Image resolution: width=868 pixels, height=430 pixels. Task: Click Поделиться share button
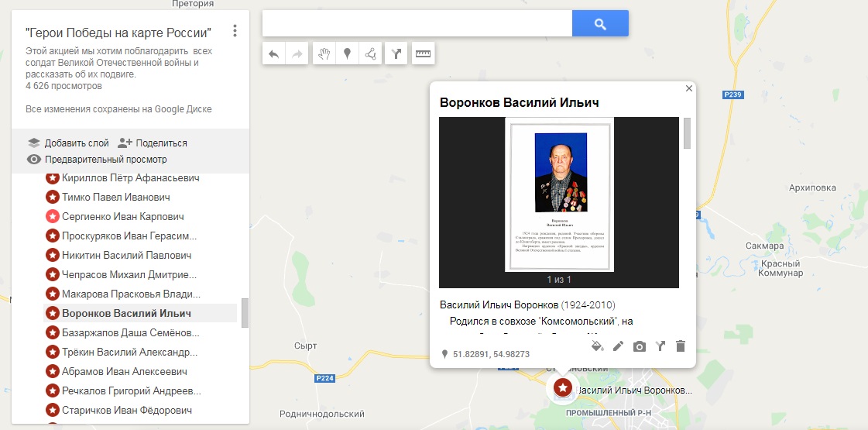(x=153, y=143)
